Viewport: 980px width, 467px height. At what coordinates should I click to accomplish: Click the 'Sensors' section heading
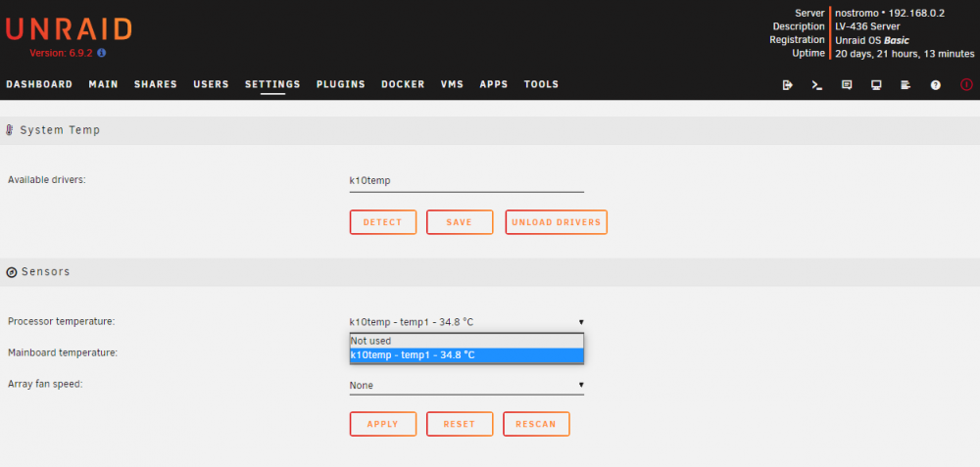pyautogui.click(x=46, y=272)
